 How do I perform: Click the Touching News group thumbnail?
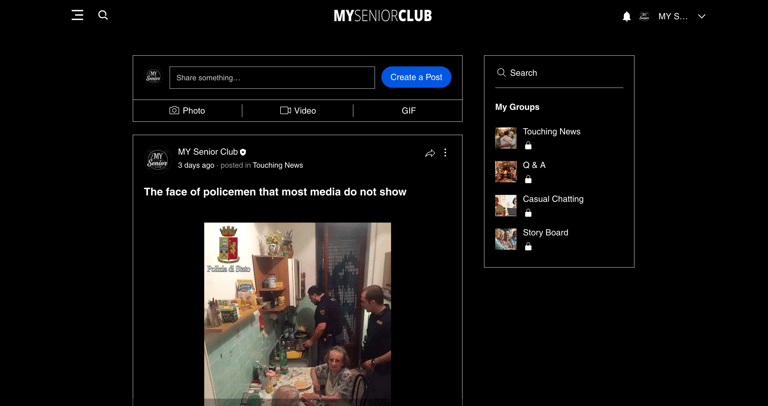[505, 138]
